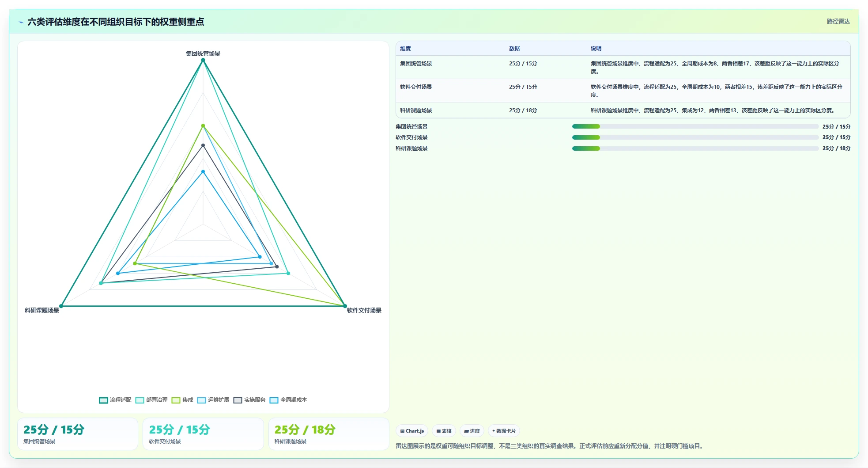Screen dimensions: 868x468
Task: Click the 集团统管场景 progress bar
Action: point(695,126)
